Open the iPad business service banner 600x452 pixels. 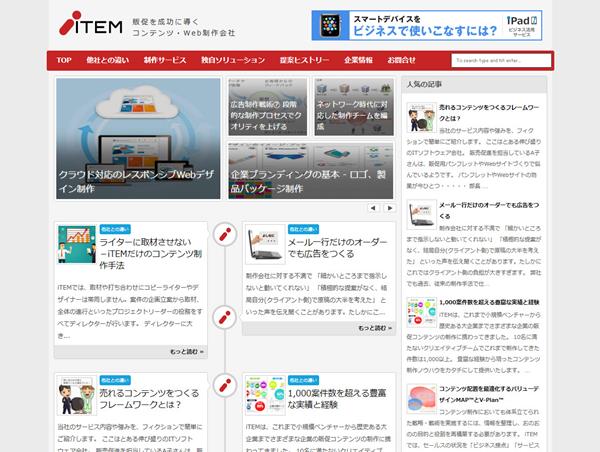[427, 25]
